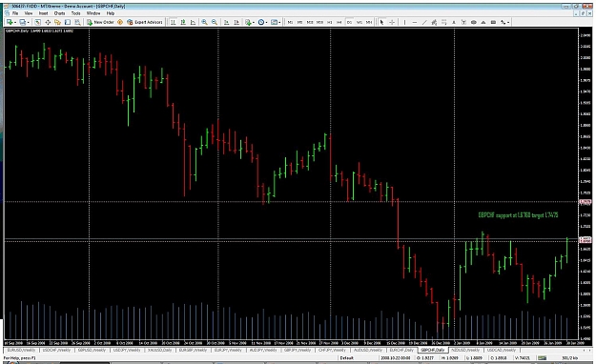Switch to the XAUUSD,Daily chart tab
This screenshot has height=364, width=596.
(159, 350)
